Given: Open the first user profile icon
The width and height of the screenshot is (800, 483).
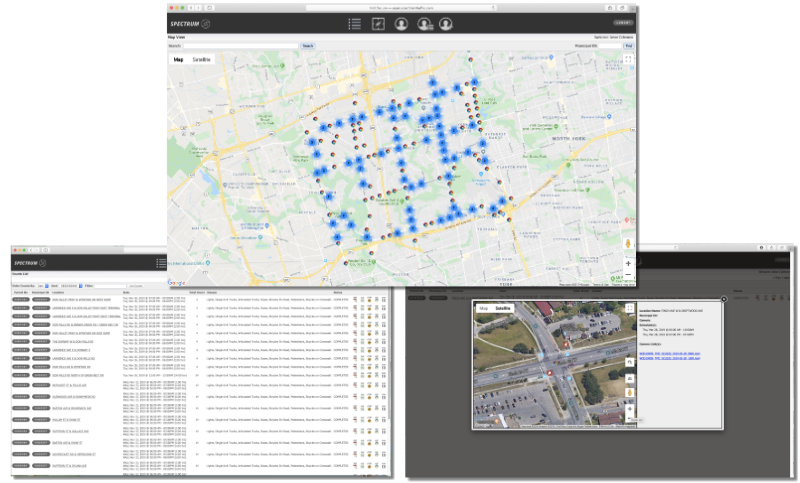Looking at the screenshot, I should (x=401, y=24).
